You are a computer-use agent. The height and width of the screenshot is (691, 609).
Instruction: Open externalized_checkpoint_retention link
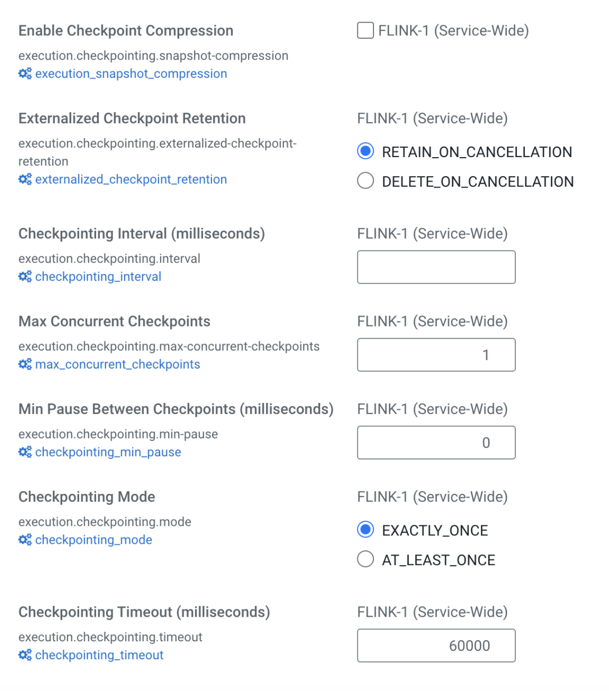(131, 180)
